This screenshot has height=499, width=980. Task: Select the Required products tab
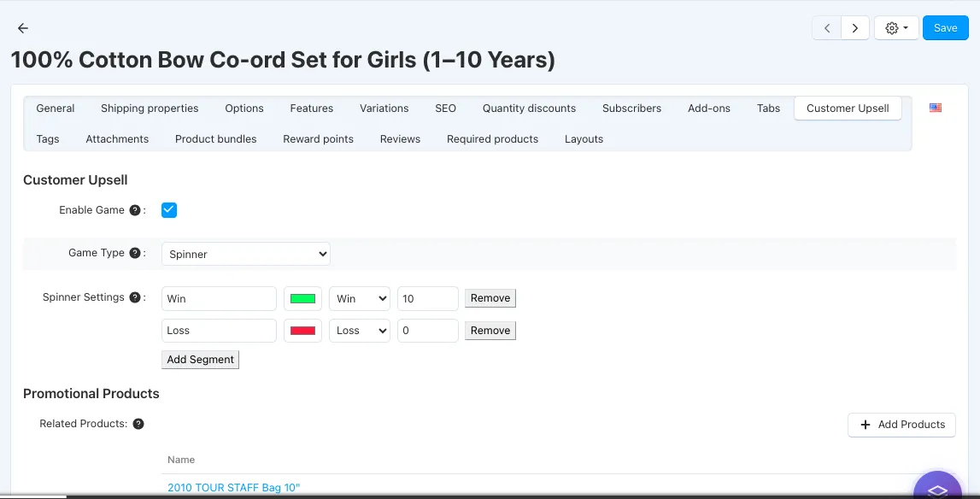(x=492, y=138)
